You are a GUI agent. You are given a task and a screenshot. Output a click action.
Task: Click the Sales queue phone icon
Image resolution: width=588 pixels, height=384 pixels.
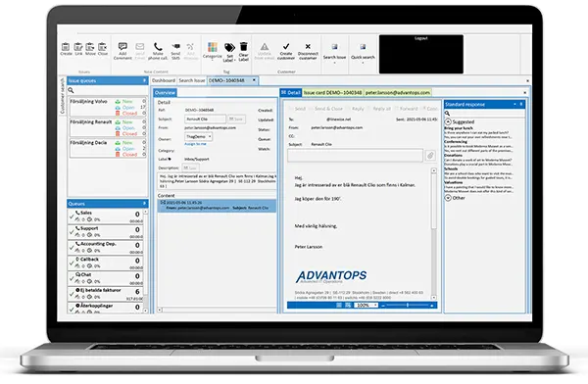[x=77, y=213]
